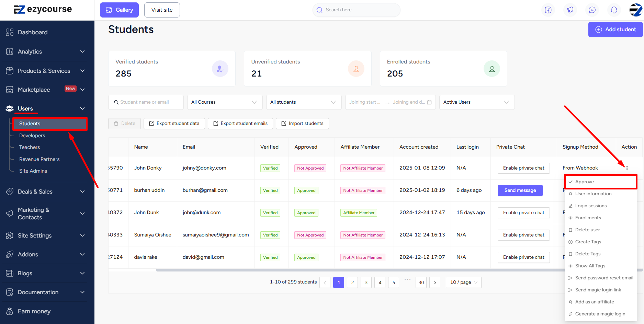Screen dimensions: 644x324
Task: Click the Users sidebar icon
Action: (10, 108)
